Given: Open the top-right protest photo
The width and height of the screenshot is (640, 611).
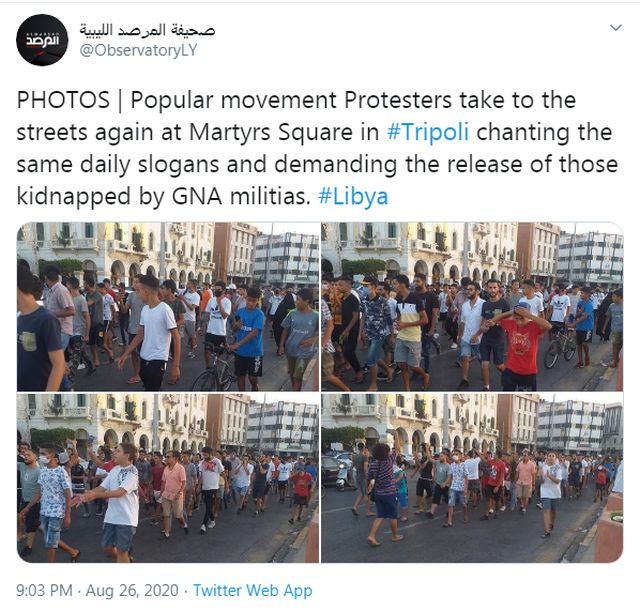Looking at the screenshot, I should pyautogui.click(x=472, y=307).
